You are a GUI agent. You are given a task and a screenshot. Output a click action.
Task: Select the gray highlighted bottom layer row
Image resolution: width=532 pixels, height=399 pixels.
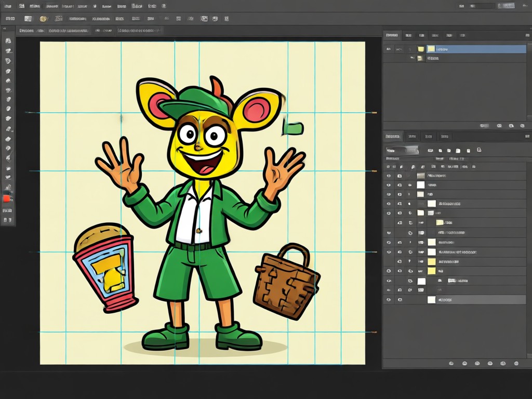tap(455, 300)
